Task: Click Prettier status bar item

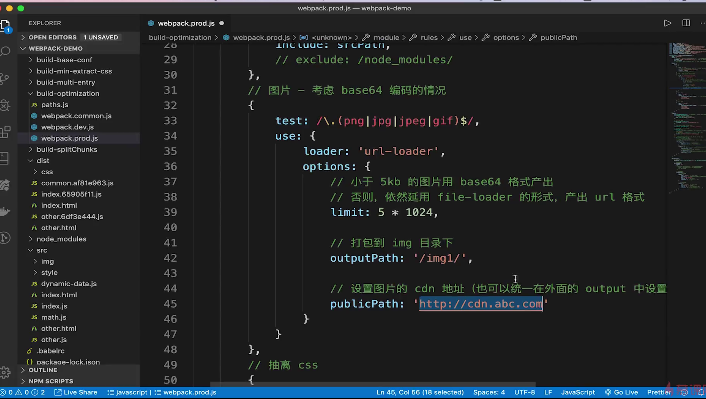Action: click(x=659, y=392)
